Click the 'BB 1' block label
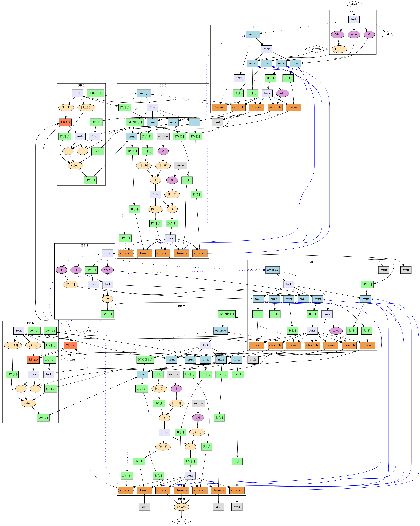This screenshot has width=420, height=526. click(x=256, y=27)
